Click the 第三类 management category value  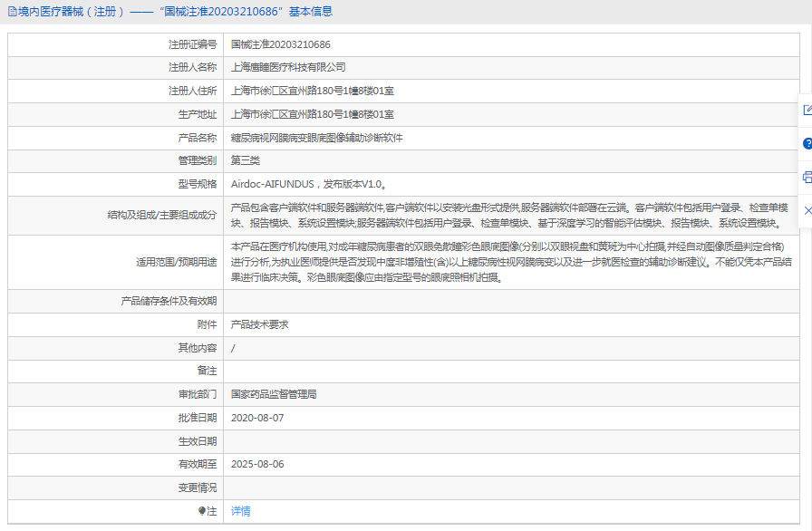(245, 160)
